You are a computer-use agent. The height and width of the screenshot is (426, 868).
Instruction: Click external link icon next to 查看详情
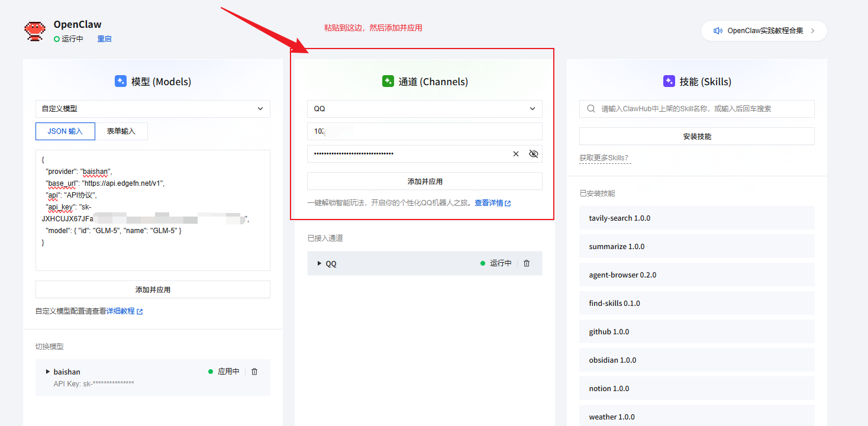(x=508, y=203)
